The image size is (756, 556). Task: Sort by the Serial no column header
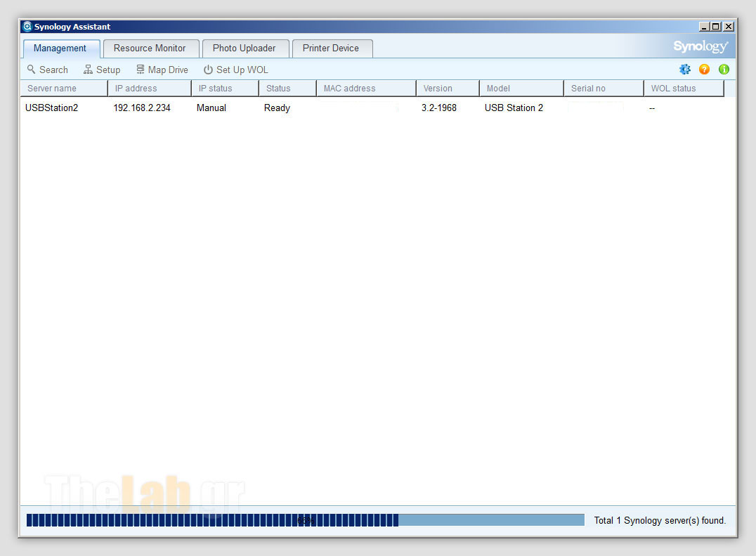click(604, 89)
